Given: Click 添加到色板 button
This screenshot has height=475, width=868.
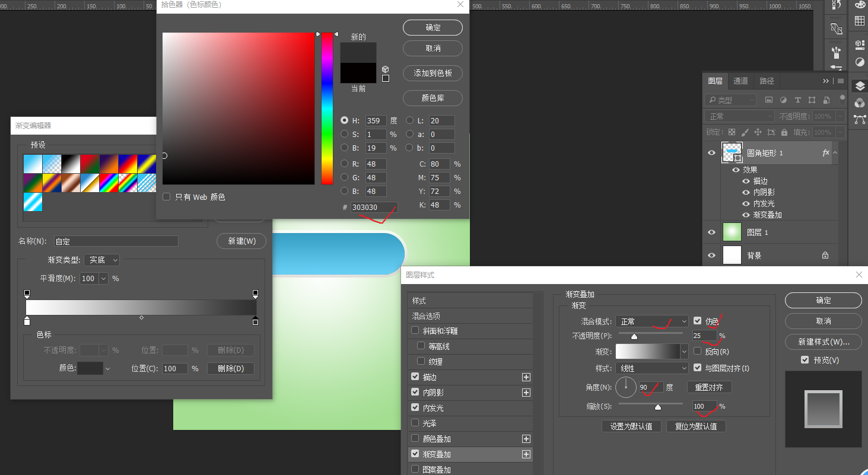Looking at the screenshot, I should pos(433,73).
